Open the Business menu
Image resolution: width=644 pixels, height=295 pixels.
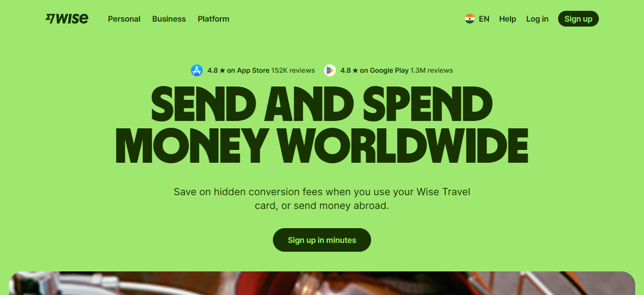169,19
